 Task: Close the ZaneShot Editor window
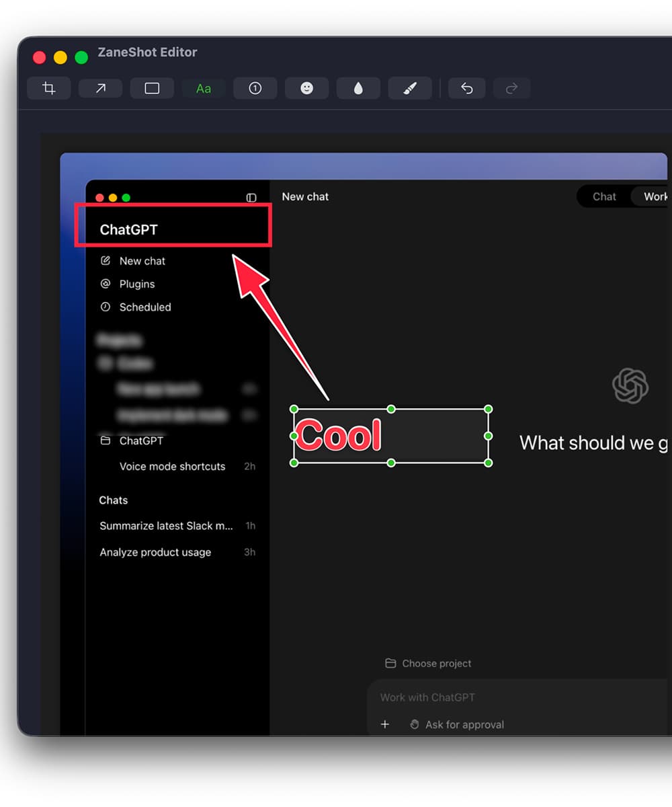point(40,57)
